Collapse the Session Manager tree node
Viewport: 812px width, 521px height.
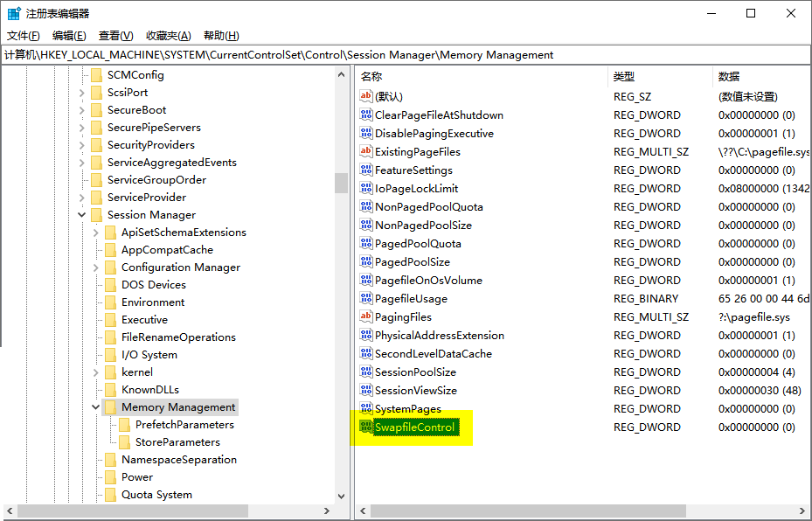tap(81, 214)
